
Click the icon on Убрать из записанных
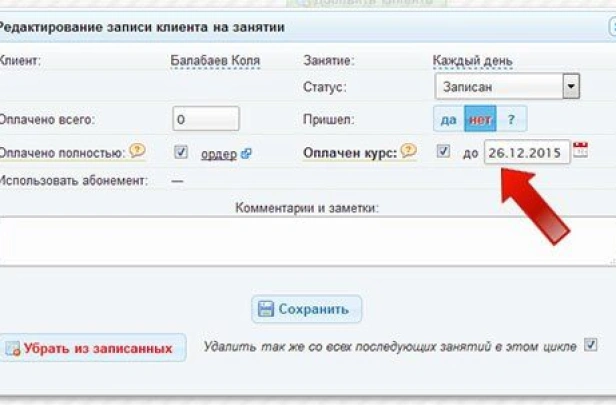(x=13, y=349)
